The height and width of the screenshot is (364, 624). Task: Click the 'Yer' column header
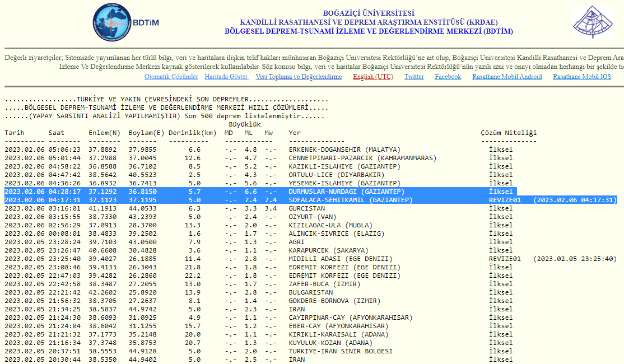click(x=295, y=133)
